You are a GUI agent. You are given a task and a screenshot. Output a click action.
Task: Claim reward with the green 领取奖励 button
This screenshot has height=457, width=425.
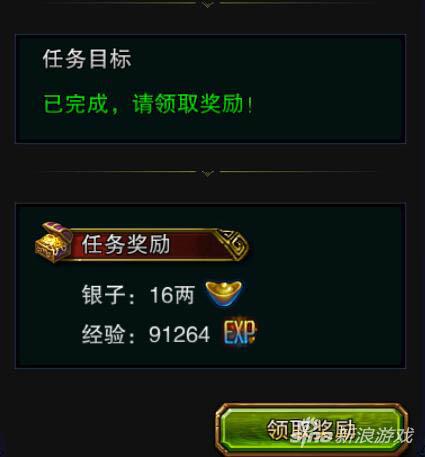[312, 430]
